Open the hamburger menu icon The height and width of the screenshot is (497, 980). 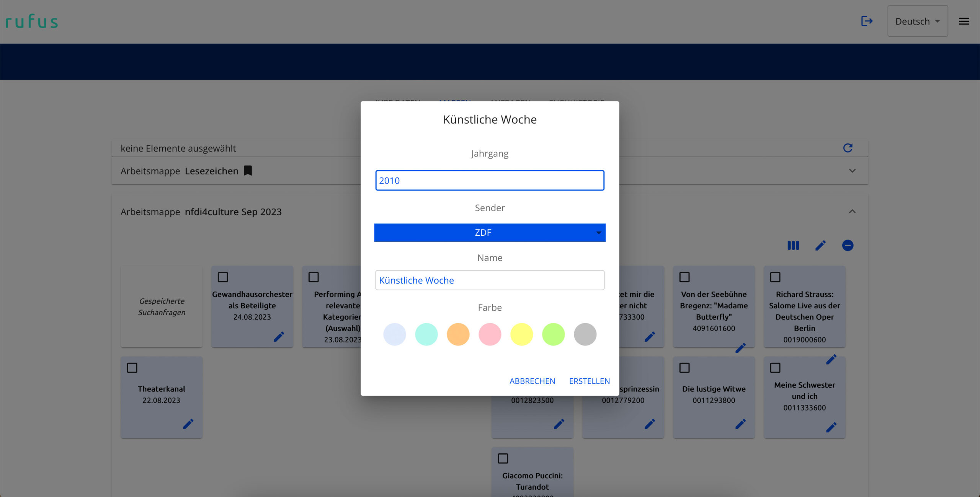click(x=964, y=21)
